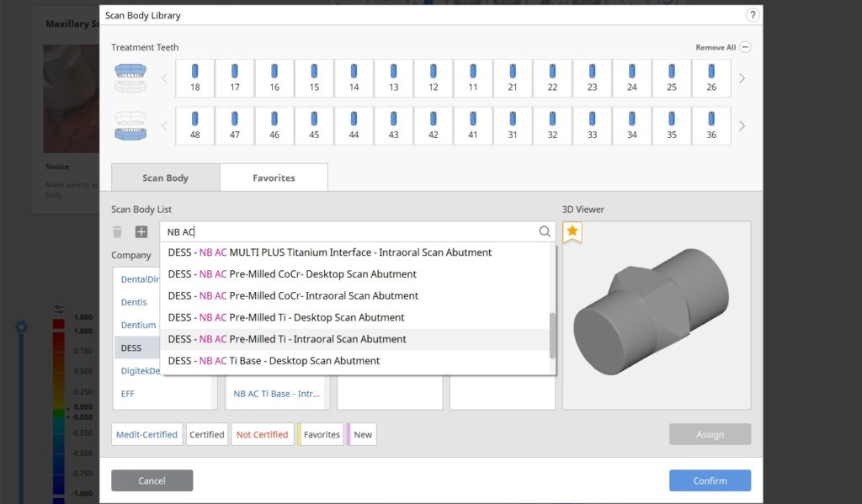Viewport: 862px width, 504px height.
Task: Go to previous lower teeth with left chevron
Action: pyautogui.click(x=164, y=126)
